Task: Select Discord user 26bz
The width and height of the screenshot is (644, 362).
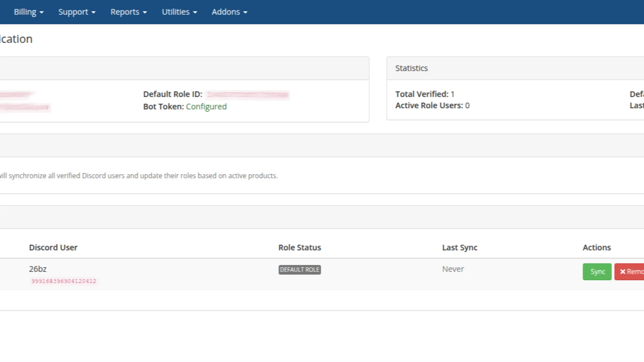Action: click(x=38, y=269)
